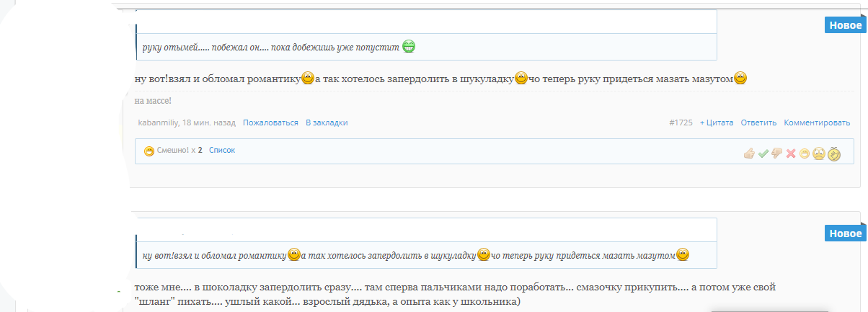The height and width of the screenshot is (312, 868).
Task: Click the facepalm smiley rating icon
Action: click(x=834, y=153)
